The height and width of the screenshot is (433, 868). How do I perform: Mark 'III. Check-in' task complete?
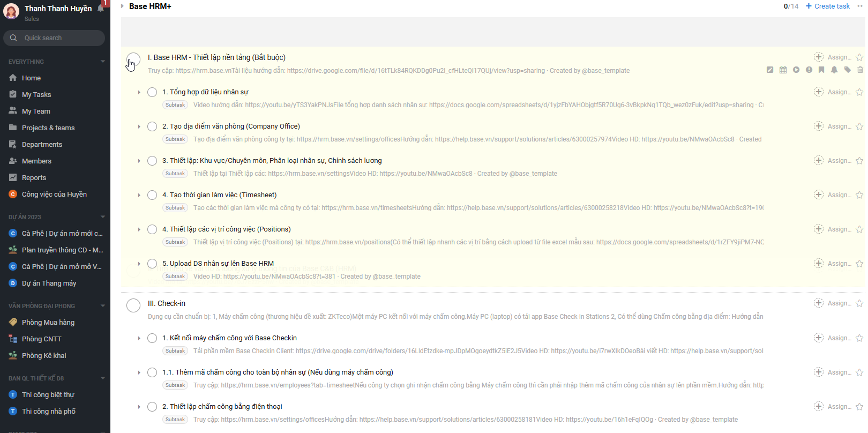[x=133, y=305]
